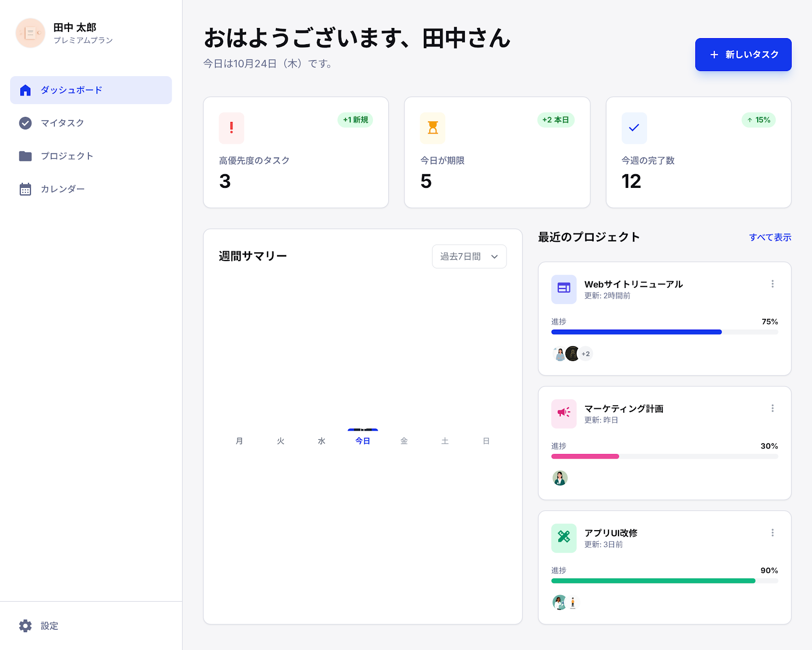This screenshot has height=650, width=812.
Task: Open プロジェクト in the sidebar
Action: [91, 156]
